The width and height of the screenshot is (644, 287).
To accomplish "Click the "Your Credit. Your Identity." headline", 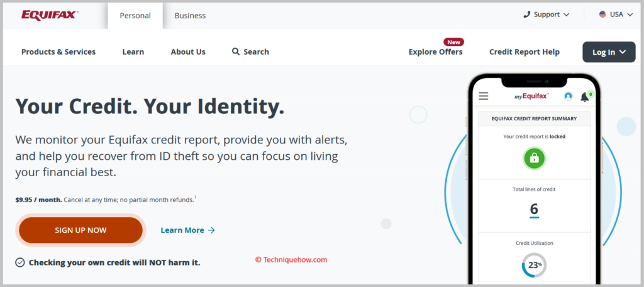I will pos(150,107).
